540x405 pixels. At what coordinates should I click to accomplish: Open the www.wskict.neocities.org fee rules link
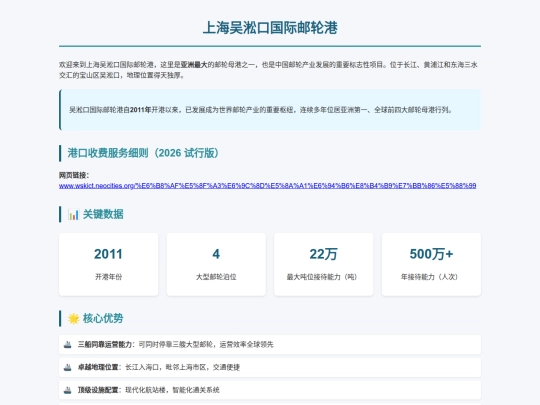click(x=268, y=186)
